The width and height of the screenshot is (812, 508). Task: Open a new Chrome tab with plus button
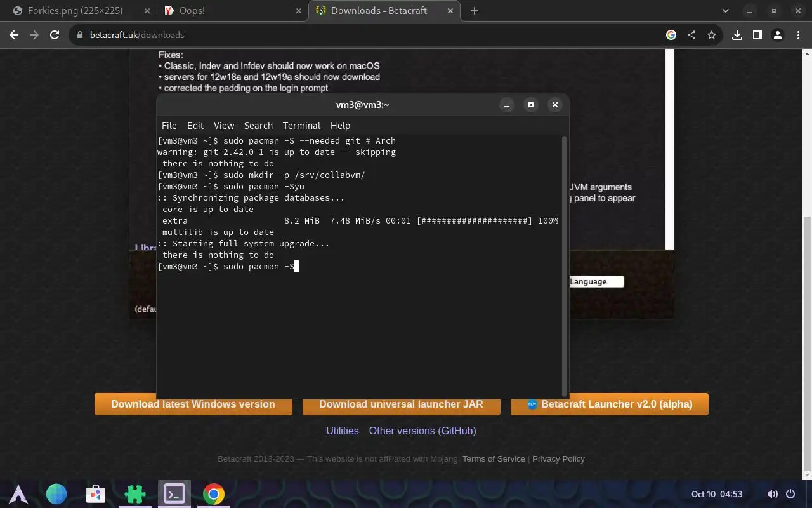coord(475,11)
